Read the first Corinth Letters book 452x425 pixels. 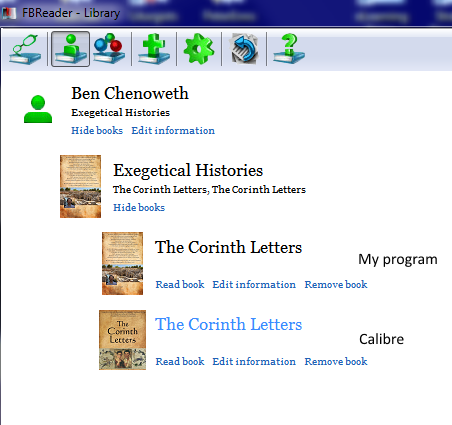coord(180,284)
